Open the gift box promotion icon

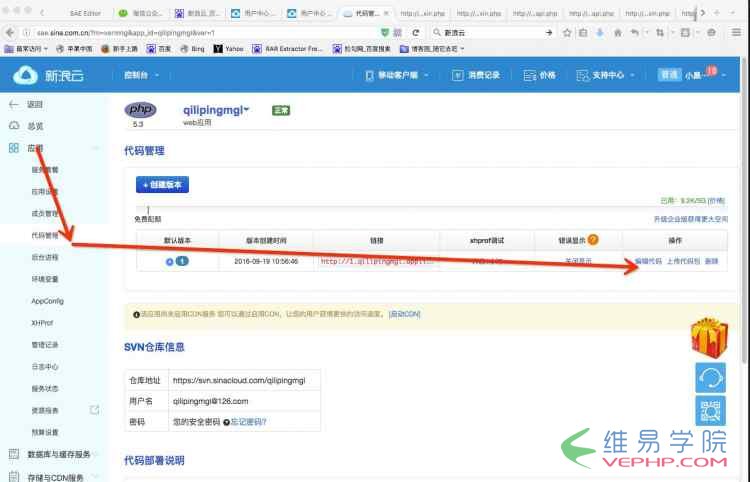pos(709,338)
